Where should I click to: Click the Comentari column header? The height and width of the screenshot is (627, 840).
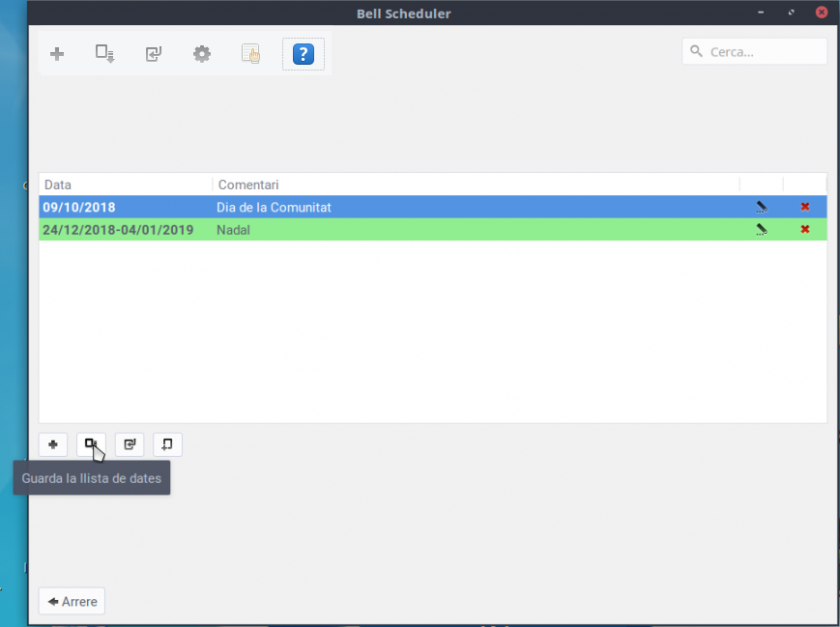coord(476,185)
